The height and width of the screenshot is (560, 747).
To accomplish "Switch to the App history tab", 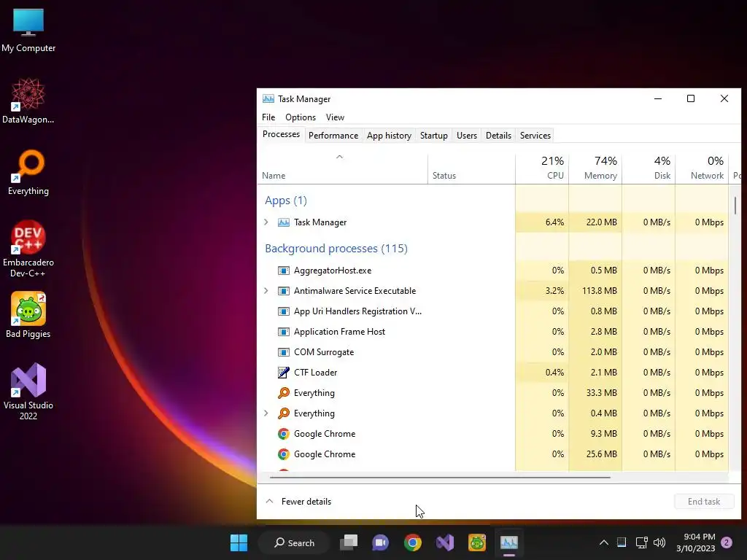I will click(x=389, y=135).
